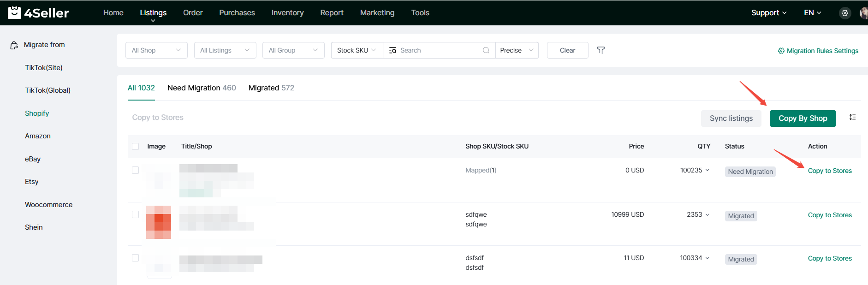
Task: Click the Search input field
Action: (439, 50)
